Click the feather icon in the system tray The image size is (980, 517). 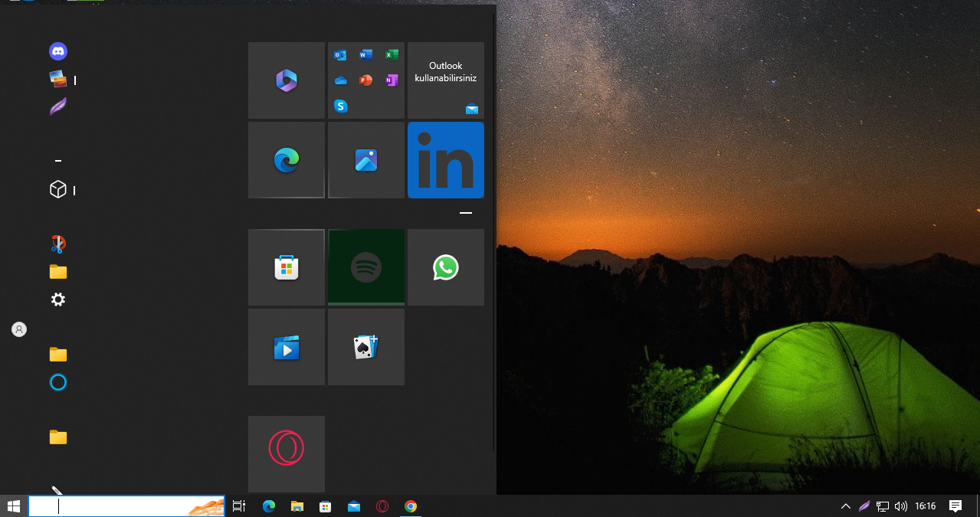point(864,506)
